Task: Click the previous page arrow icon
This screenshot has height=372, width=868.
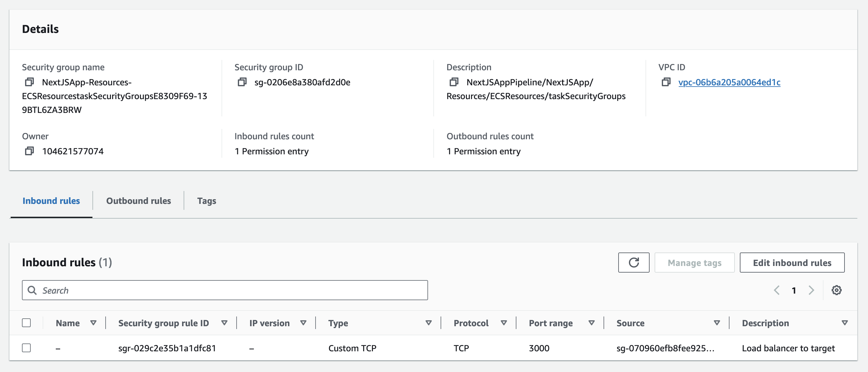Action: pyautogui.click(x=777, y=290)
